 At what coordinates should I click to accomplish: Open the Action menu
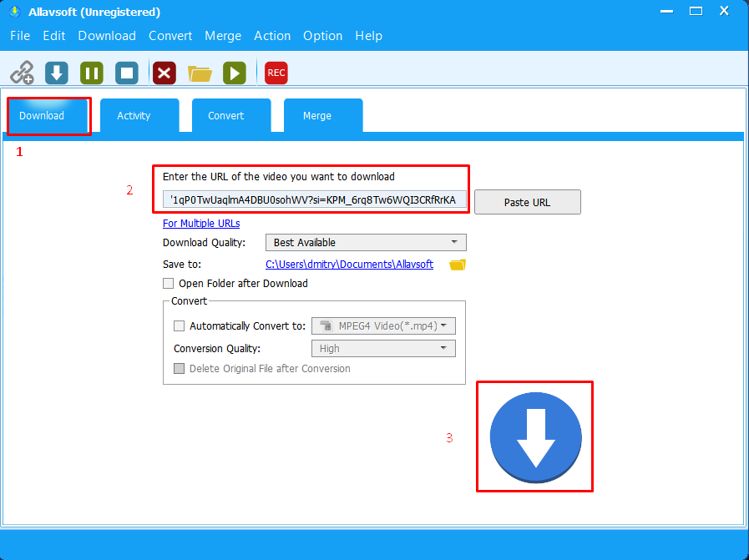coord(272,36)
